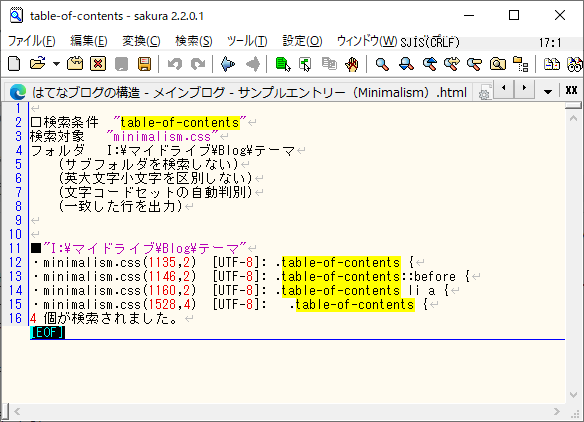Select the はてなブログの構造 html tab
584x422 pixels.
pos(238,92)
